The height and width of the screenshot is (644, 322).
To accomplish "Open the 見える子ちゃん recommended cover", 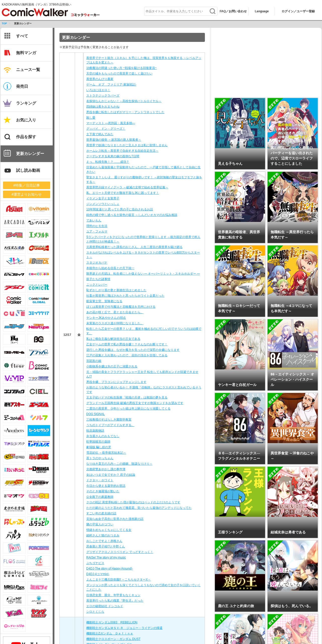I will [x=240, y=134].
